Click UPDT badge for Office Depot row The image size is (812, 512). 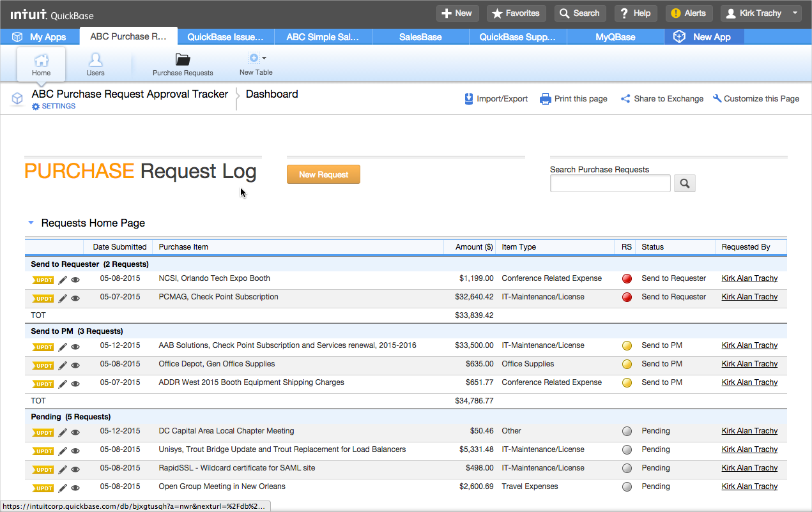coord(43,365)
